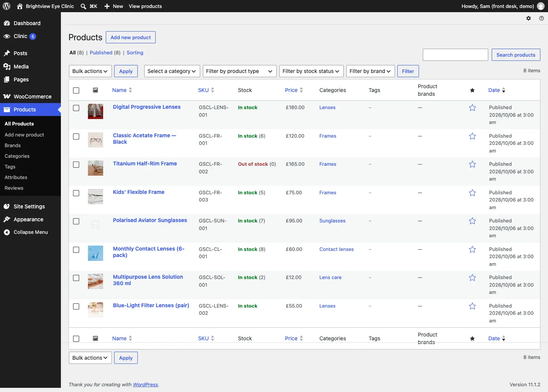Open Monthly Contact Lenses product thumbnail

pos(96,253)
